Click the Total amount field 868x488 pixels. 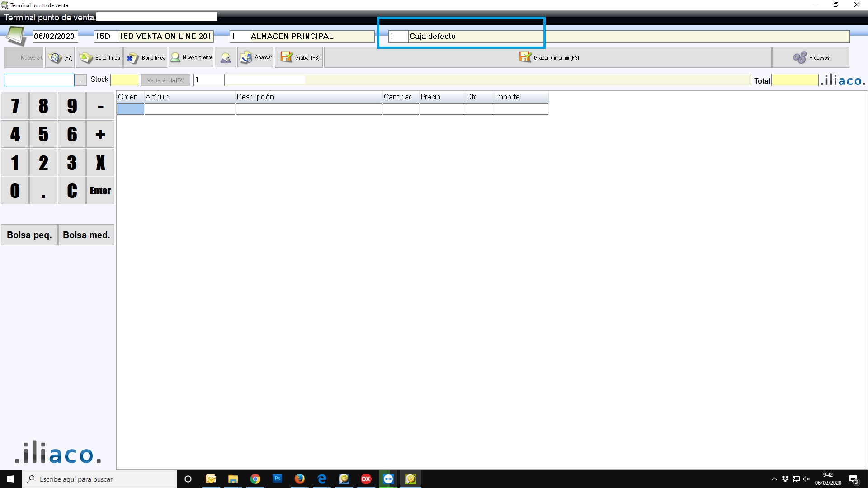795,80
